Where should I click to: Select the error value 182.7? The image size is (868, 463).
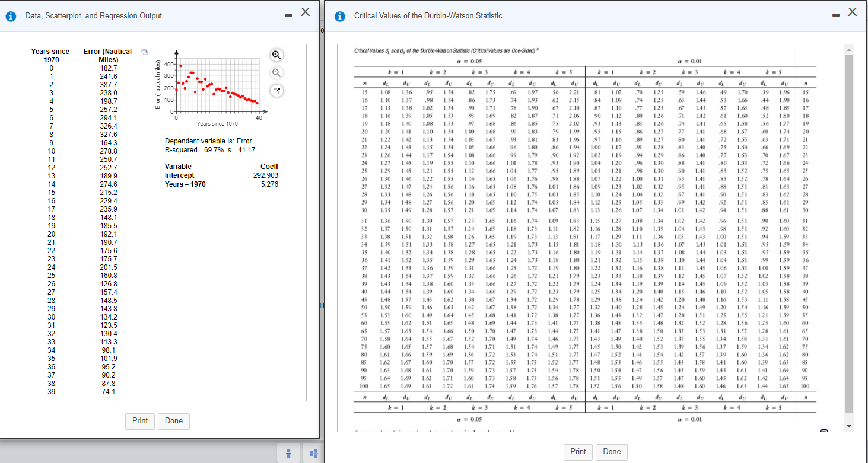pos(109,68)
